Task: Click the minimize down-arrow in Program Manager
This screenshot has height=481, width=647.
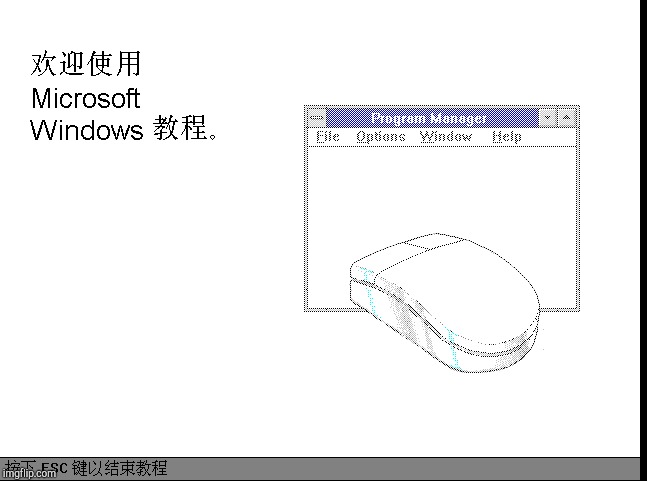Action: click(x=548, y=118)
